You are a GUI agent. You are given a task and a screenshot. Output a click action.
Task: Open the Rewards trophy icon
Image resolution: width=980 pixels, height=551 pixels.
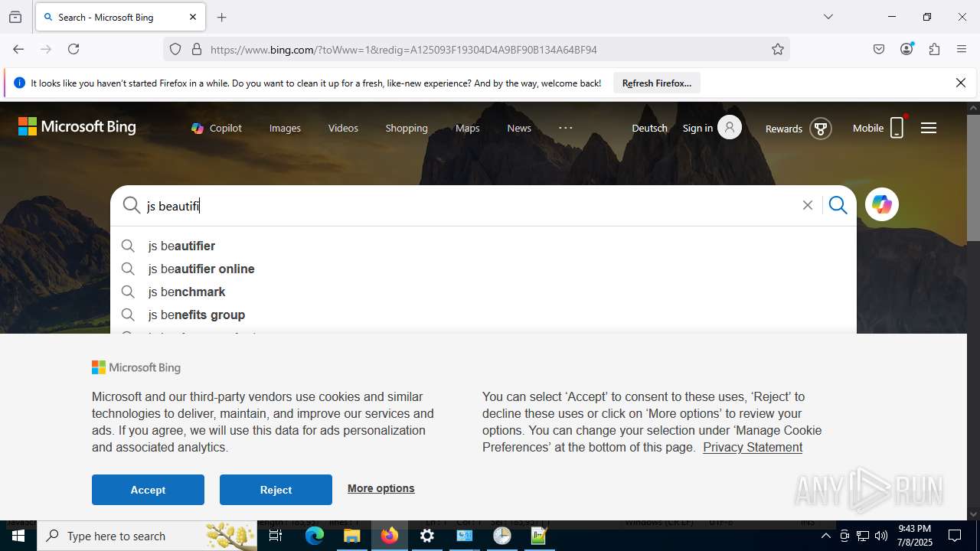821,129
